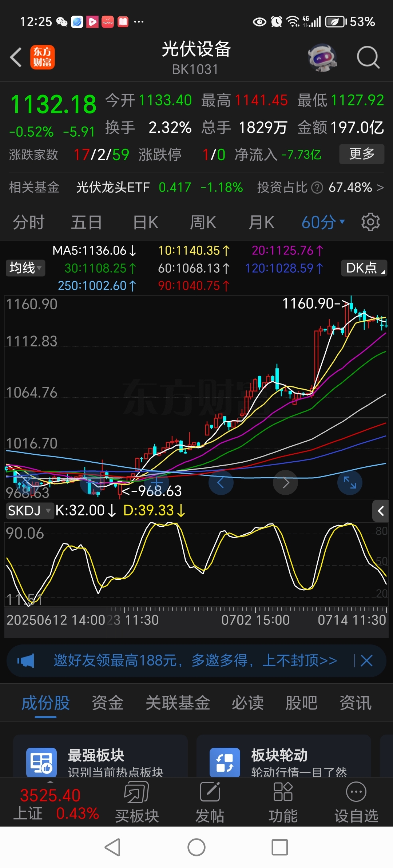
Task: Tap the 换手 2.32% figure
Action: point(148,128)
